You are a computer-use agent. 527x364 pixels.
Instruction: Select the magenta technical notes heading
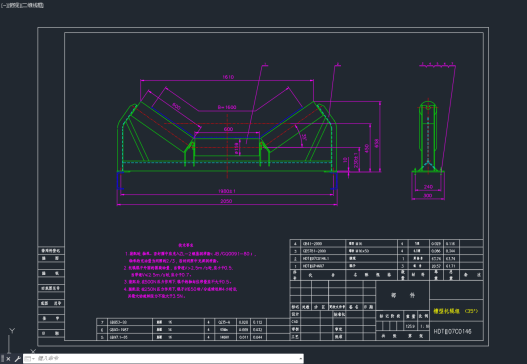186,245
